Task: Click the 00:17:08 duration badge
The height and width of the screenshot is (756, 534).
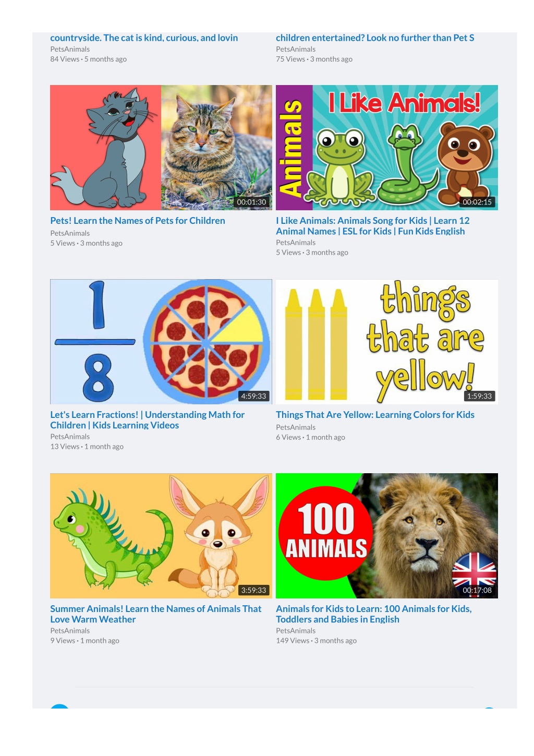Action: tap(477, 590)
